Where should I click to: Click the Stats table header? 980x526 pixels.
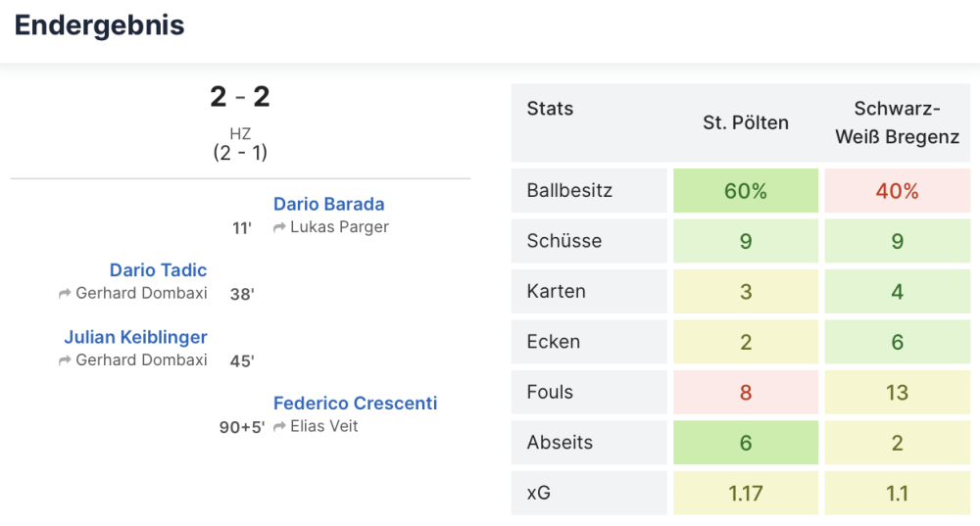[550, 109]
